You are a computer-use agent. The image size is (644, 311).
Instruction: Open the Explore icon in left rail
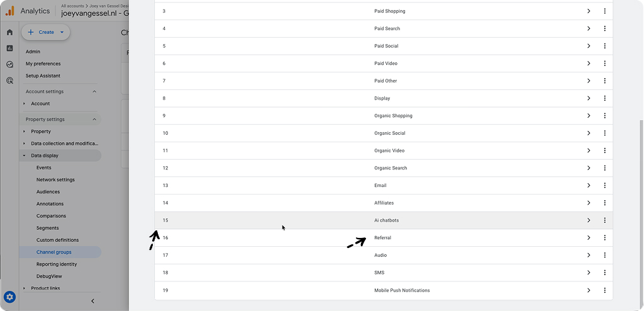pos(10,64)
